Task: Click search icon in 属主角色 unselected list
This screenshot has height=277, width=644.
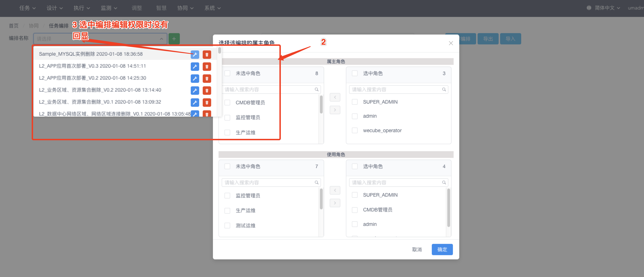Action: [x=317, y=89]
